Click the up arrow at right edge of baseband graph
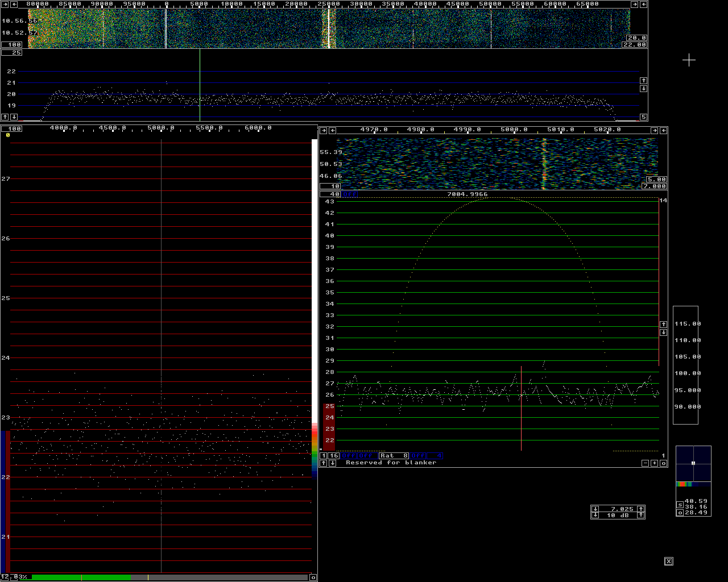This screenshot has height=582, width=728. [663, 324]
